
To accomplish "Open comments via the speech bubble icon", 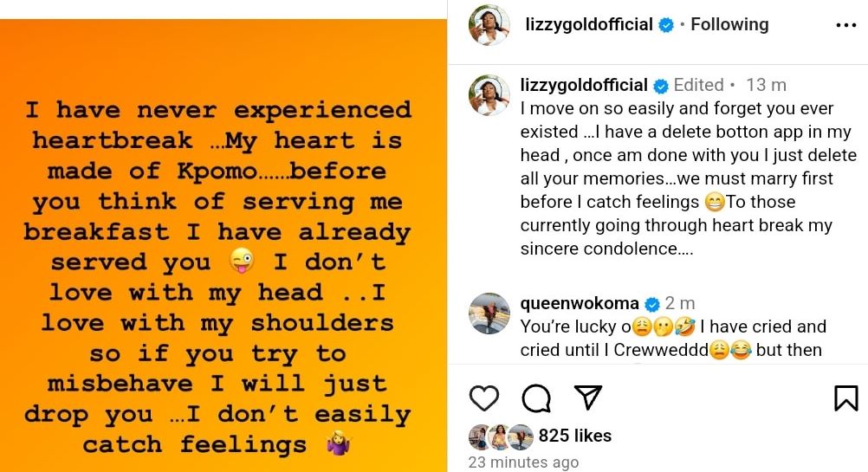I will point(536,398).
